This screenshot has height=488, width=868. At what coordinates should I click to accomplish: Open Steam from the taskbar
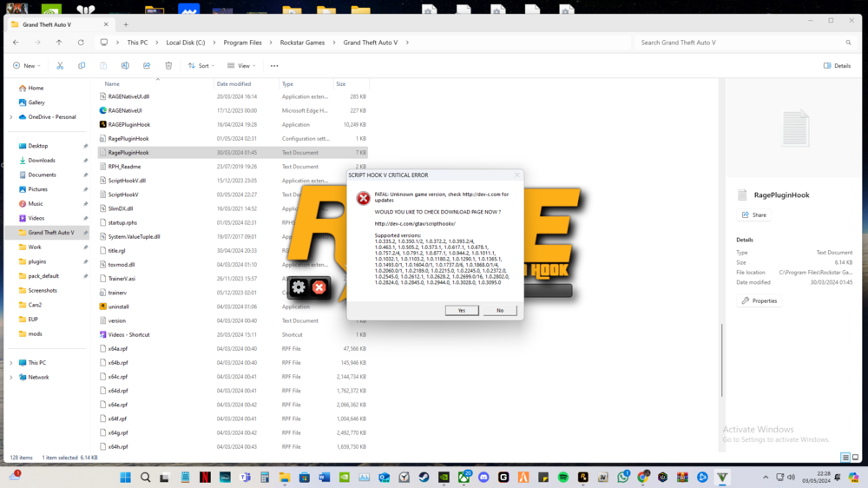point(424,477)
